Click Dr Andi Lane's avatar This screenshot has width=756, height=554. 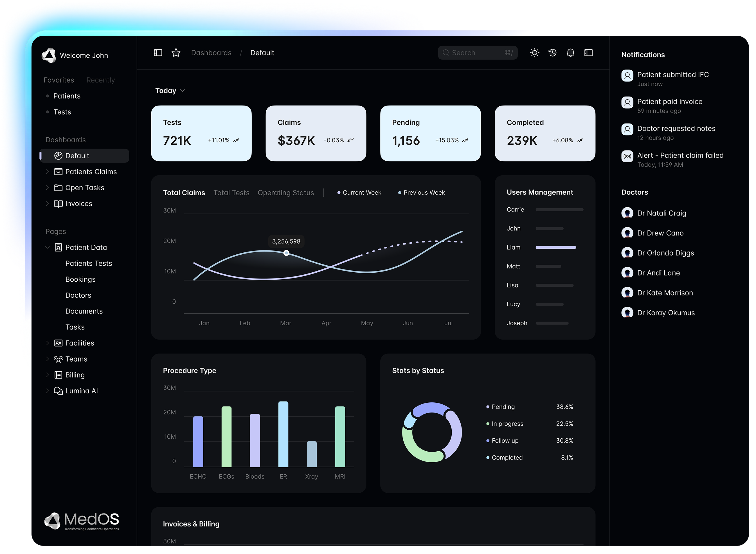(627, 273)
